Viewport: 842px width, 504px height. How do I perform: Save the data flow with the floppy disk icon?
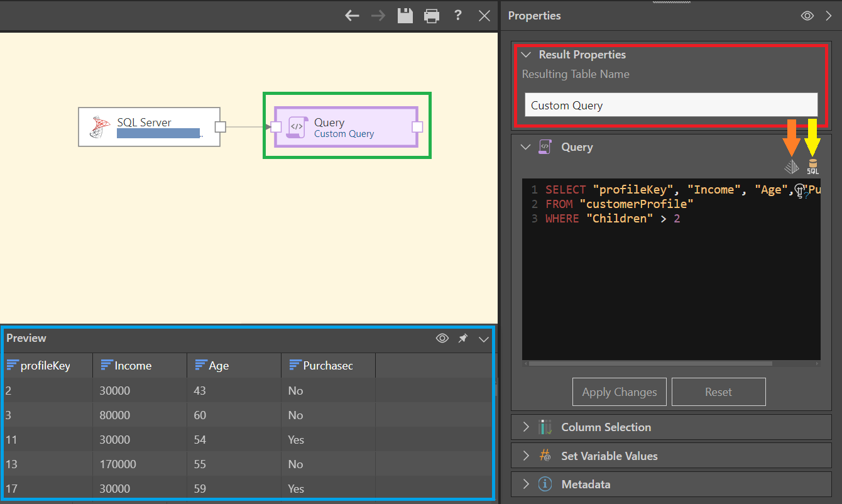click(x=405, y=16)
